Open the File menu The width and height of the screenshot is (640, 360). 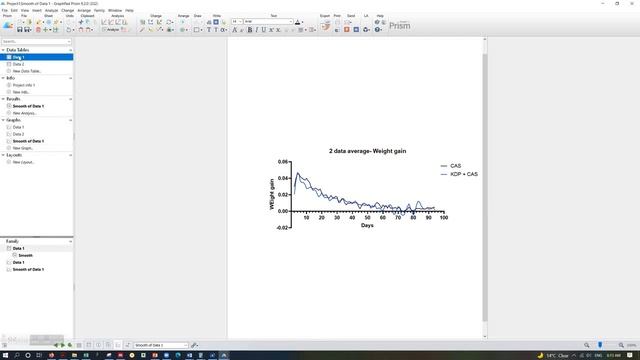(4, 10)
